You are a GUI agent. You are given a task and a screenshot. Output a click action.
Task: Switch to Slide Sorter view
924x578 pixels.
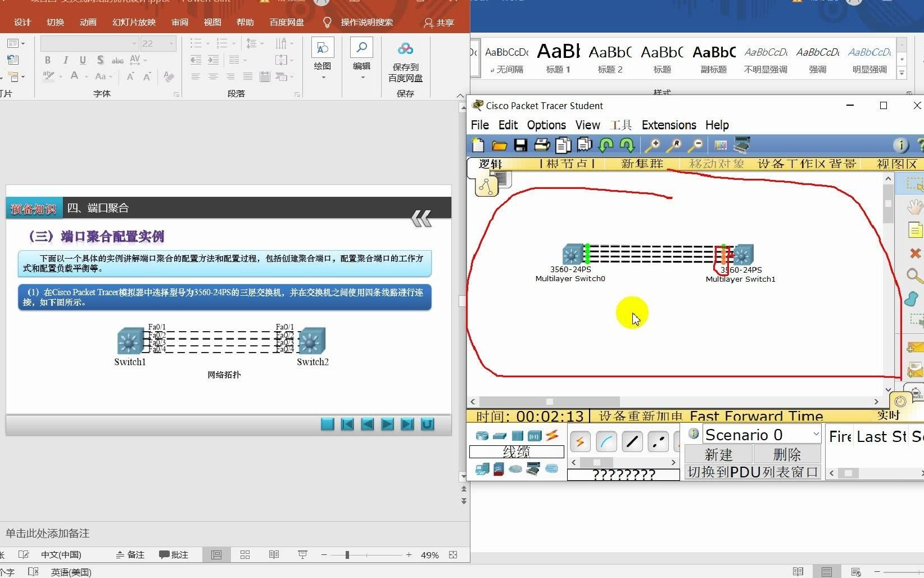pyautogui.click(x=245, y=555)
